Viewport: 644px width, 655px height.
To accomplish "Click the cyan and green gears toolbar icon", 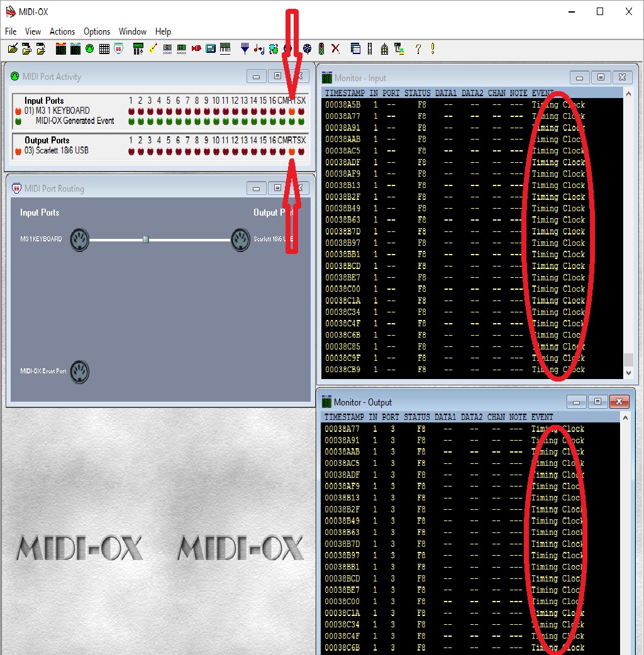I will [x=274, y=49].
